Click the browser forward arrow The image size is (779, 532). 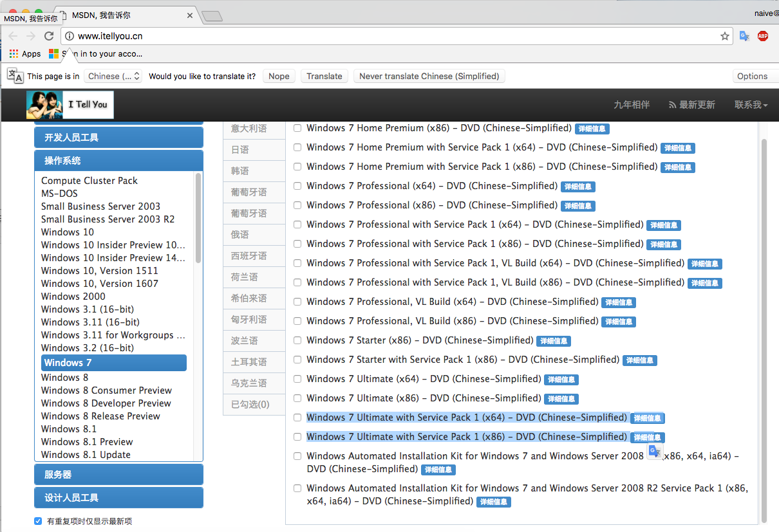31,36
